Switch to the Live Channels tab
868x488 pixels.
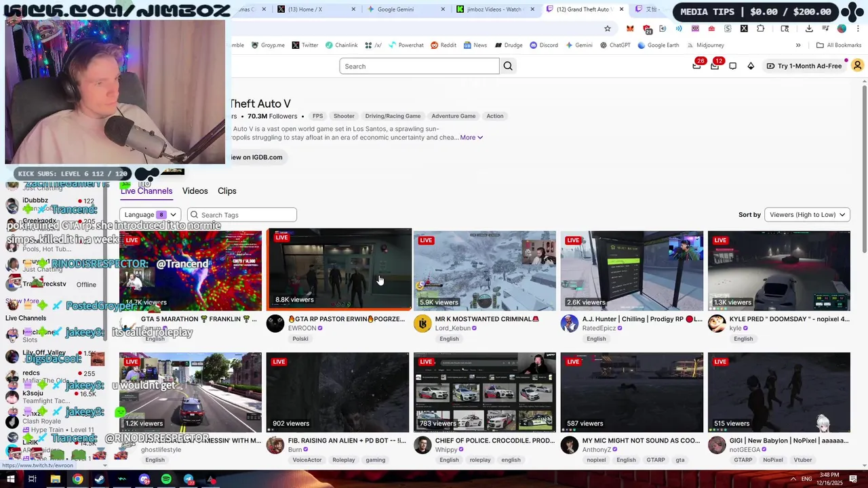146,191
